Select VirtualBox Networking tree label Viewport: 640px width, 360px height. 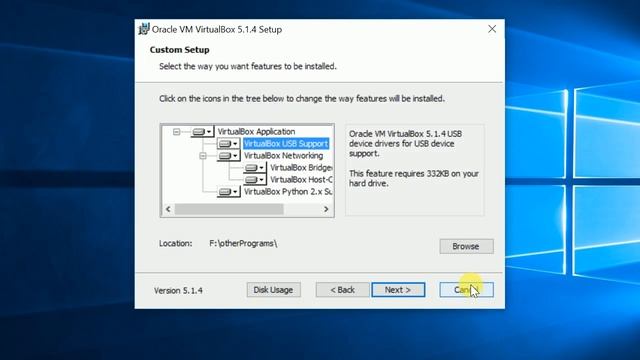click(x=283, y=156)
